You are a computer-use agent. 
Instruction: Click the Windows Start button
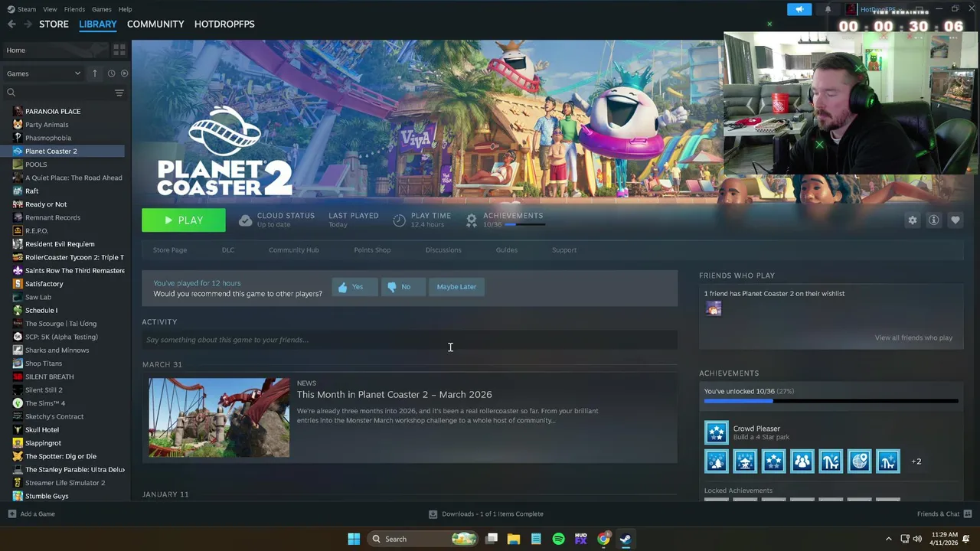(x=354, y=539)
